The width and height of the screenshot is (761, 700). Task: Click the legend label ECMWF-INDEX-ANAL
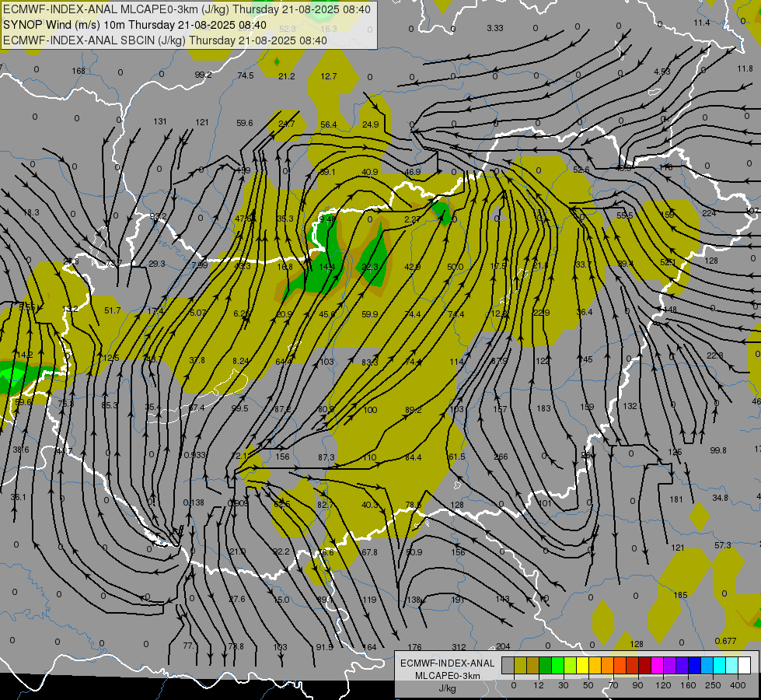pyautogui.click(x=447, y=663)
